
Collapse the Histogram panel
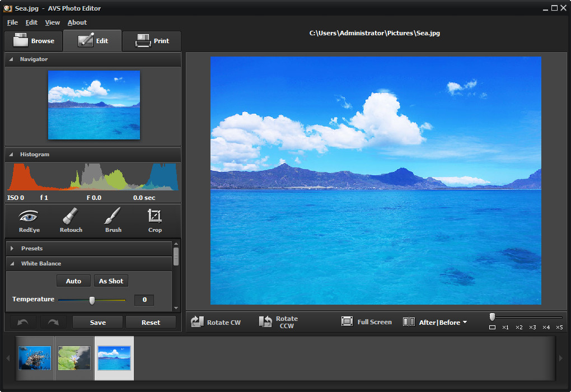tap(11, 155)
